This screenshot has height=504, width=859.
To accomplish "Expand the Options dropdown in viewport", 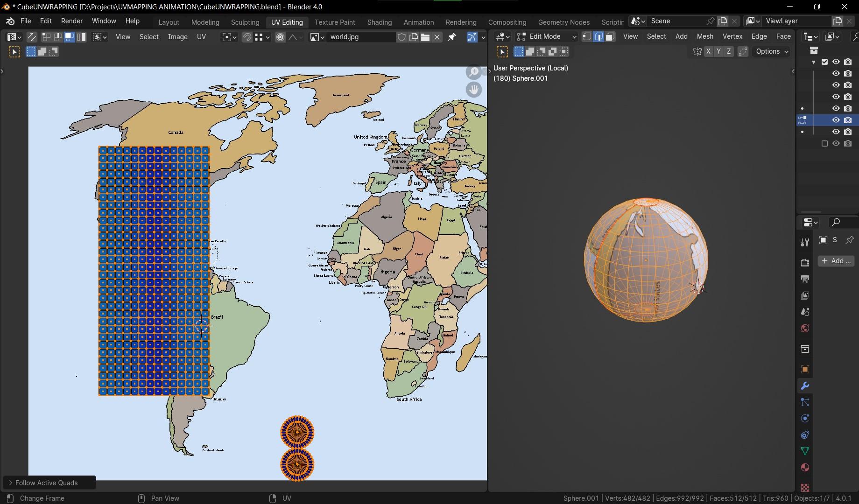I will 772,51.
